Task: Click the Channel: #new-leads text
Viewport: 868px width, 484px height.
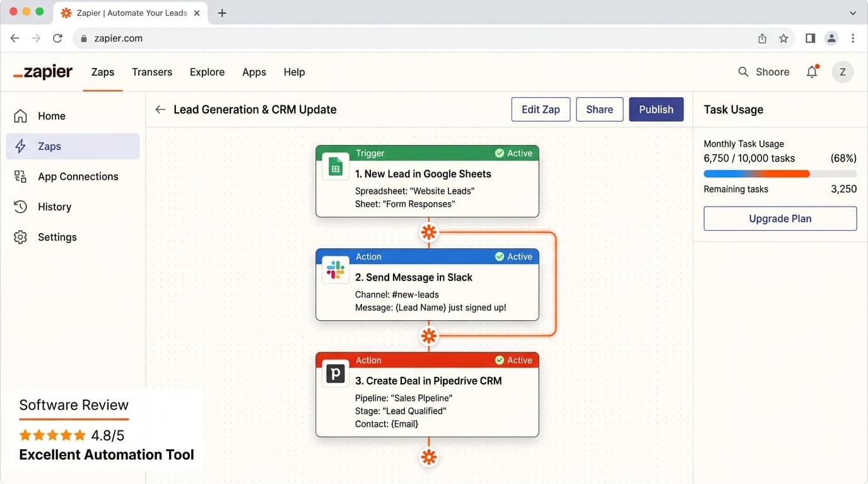Action: pyautogui.click(x=397, y=294)
